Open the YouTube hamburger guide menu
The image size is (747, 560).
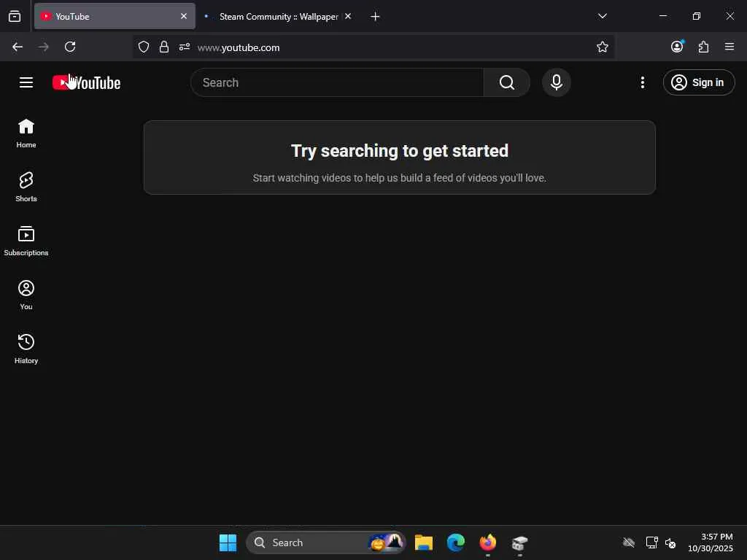(x=26, y=82)
